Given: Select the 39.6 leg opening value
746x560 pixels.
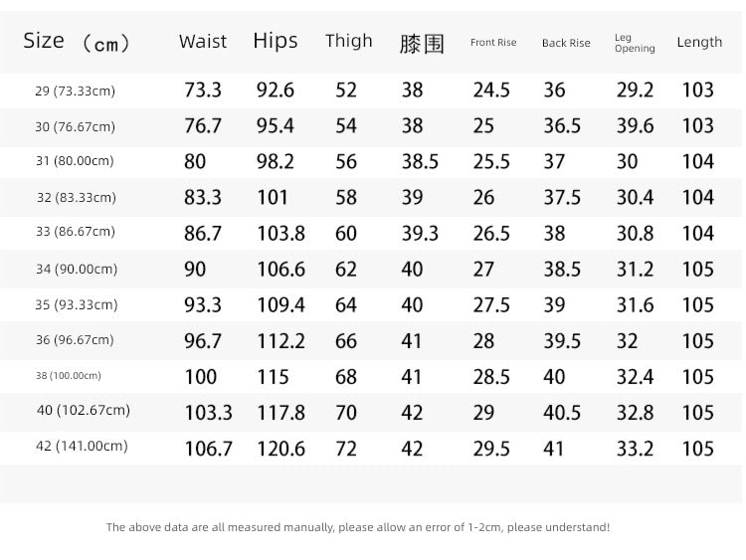Looking at the screenshot, I should 636,125.
